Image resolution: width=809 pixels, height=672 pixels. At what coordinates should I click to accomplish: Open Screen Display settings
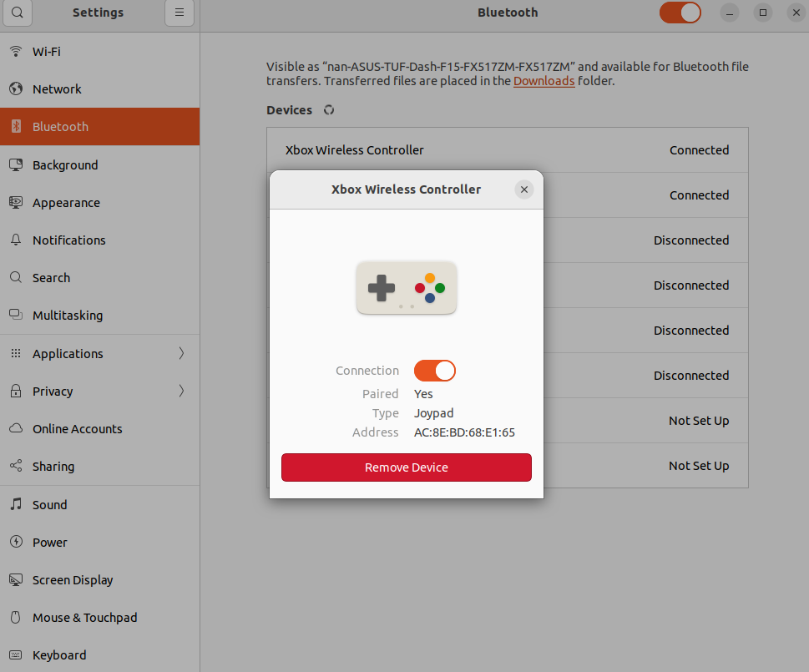99,579
